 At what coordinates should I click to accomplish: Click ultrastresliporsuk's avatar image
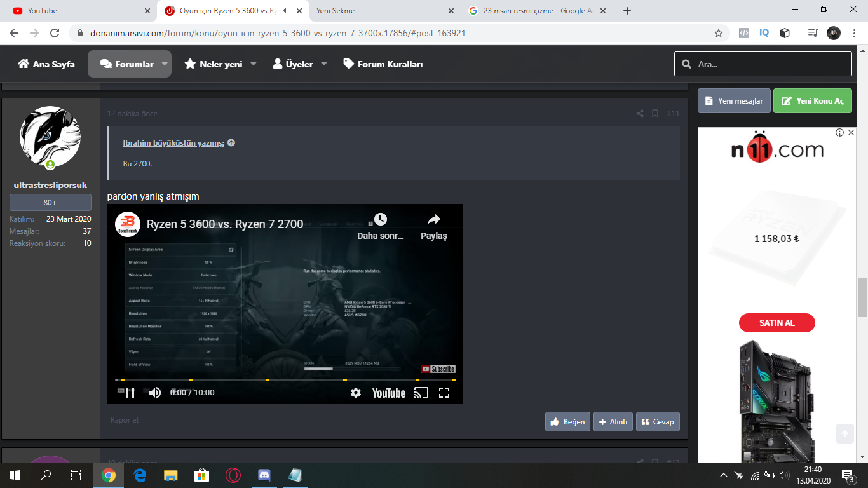click(x=50, y=137)
